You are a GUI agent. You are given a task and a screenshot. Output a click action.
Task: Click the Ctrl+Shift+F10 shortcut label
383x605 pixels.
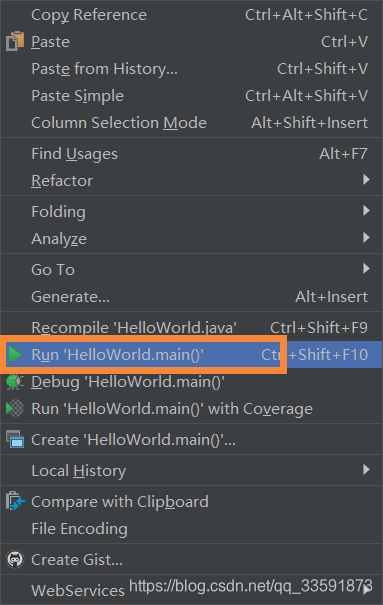click(315, 354)
